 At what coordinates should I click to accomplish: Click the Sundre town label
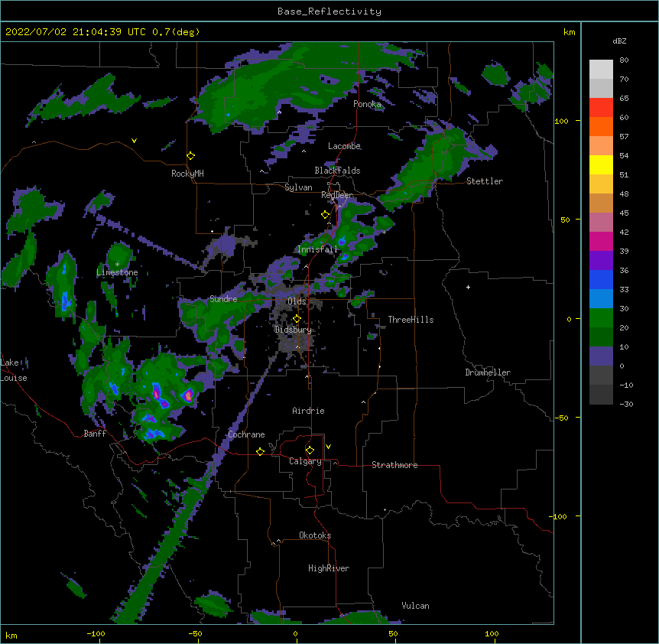click(223, 299)
